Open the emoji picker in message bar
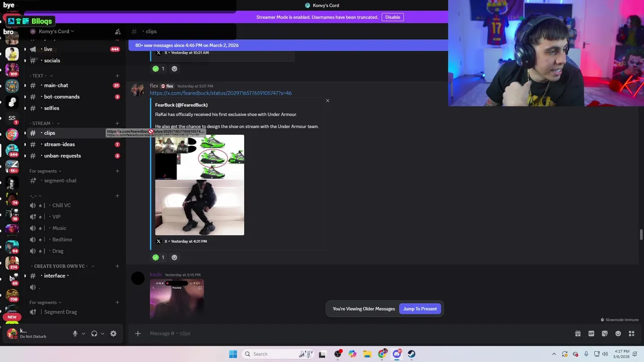Viewport: 644px width, 362px height. click(x=618, y=333)
